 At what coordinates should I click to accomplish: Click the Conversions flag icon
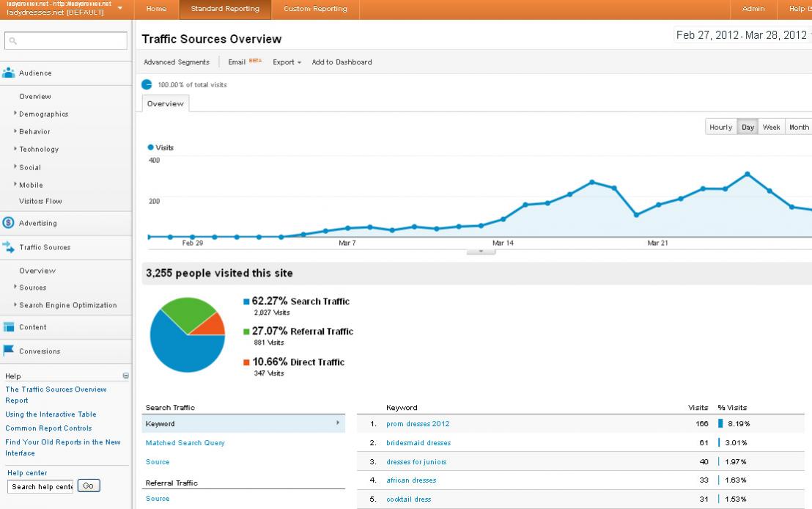9,351
